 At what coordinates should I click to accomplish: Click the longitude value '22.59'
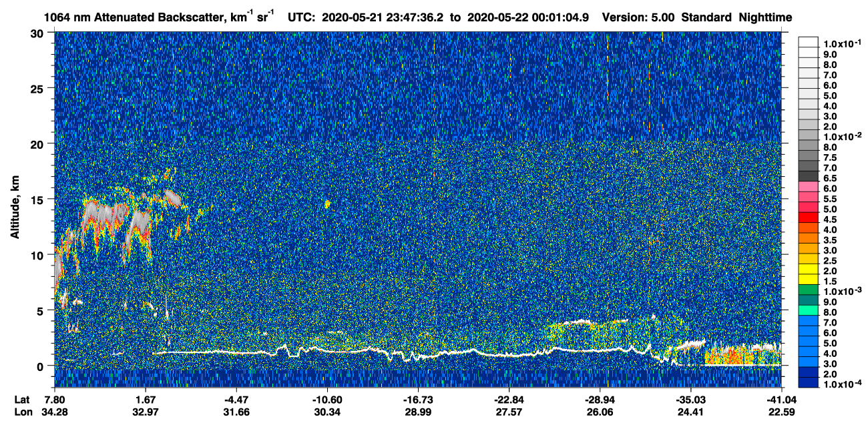(x=781, y=411)
